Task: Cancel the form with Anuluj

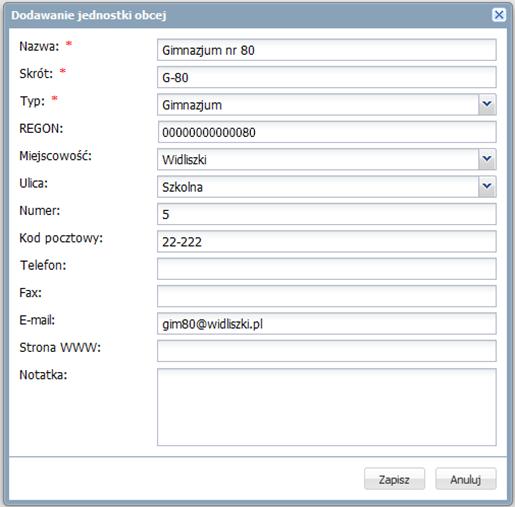Action: [x=466, y=479]
